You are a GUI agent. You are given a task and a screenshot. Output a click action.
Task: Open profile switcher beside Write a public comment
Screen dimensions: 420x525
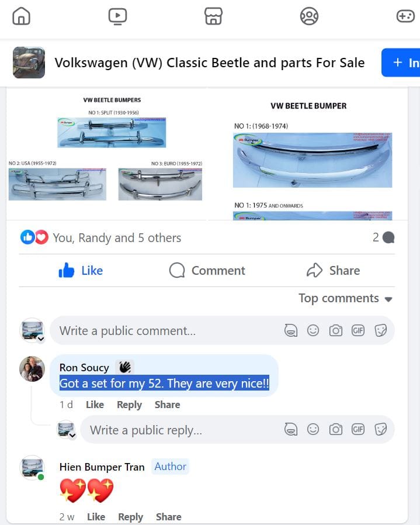41,339
